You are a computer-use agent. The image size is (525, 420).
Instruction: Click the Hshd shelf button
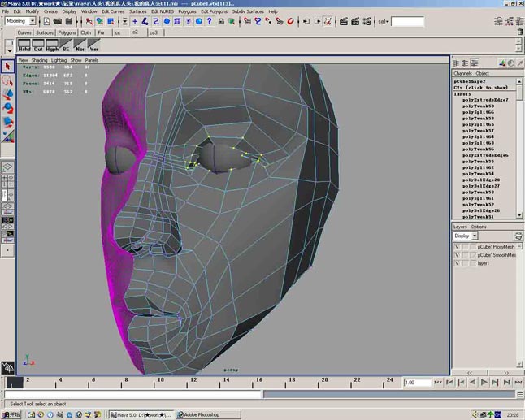24,45
